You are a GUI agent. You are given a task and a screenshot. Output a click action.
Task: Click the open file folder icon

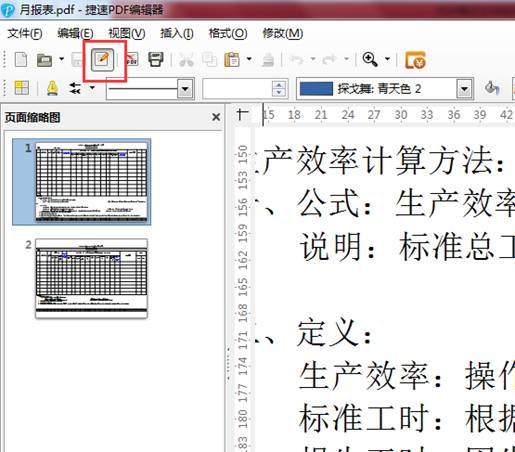44,60
